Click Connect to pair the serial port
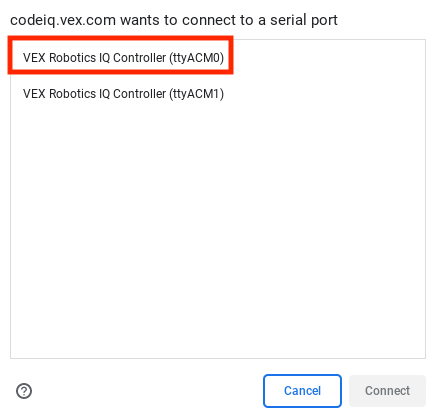Image resolution: width=435 pixels, height=416 pixels. tap(387, 391)
